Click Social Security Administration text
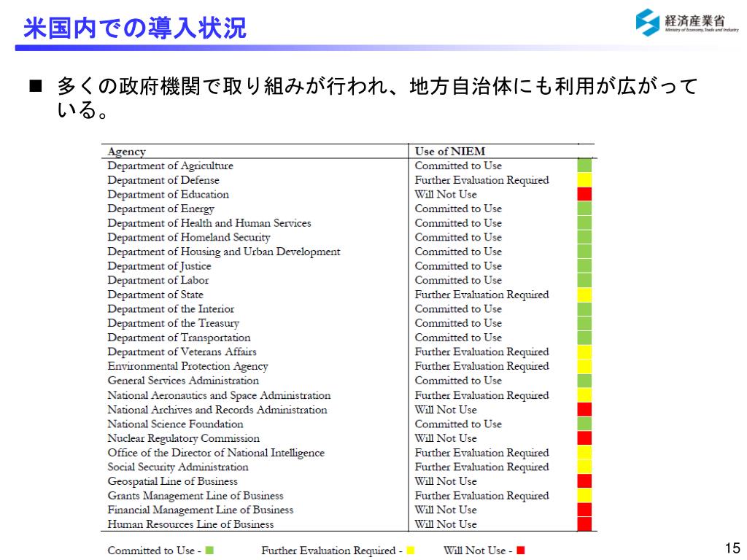This screenshot has width=747, height=560. [x=178, y=467]
